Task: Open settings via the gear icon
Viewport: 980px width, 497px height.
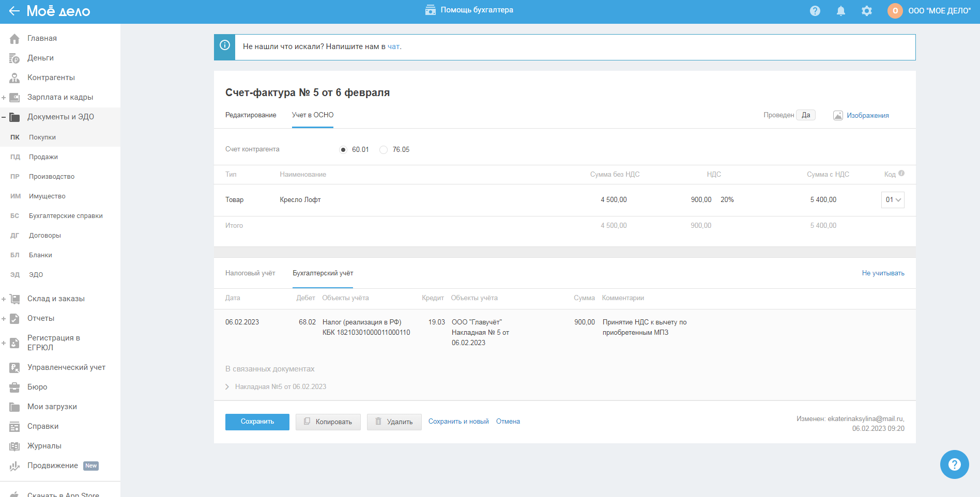Action: click(867, 11)
